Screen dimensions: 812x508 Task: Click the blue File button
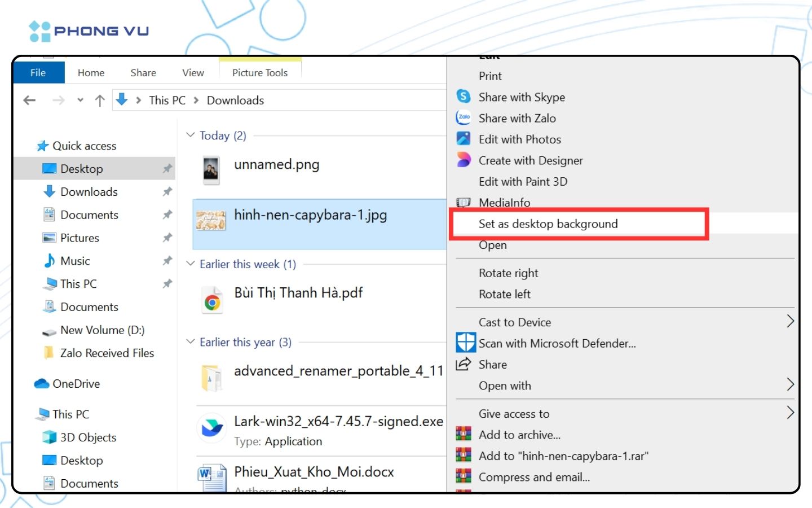(38, 73)
